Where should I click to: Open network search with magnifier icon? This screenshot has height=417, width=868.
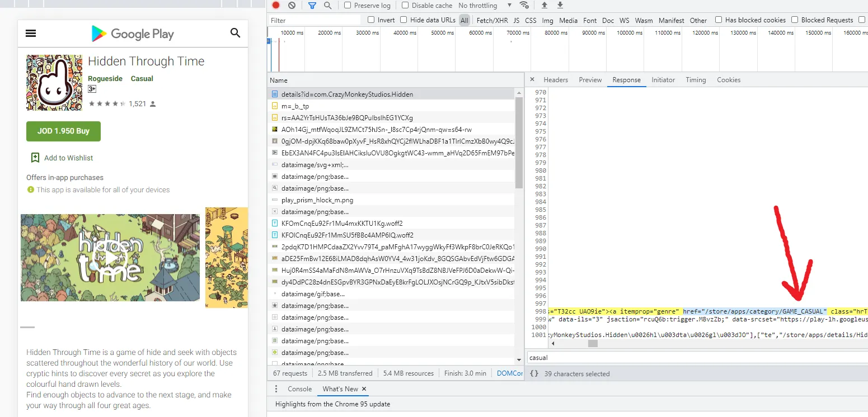tap(327, 6)
